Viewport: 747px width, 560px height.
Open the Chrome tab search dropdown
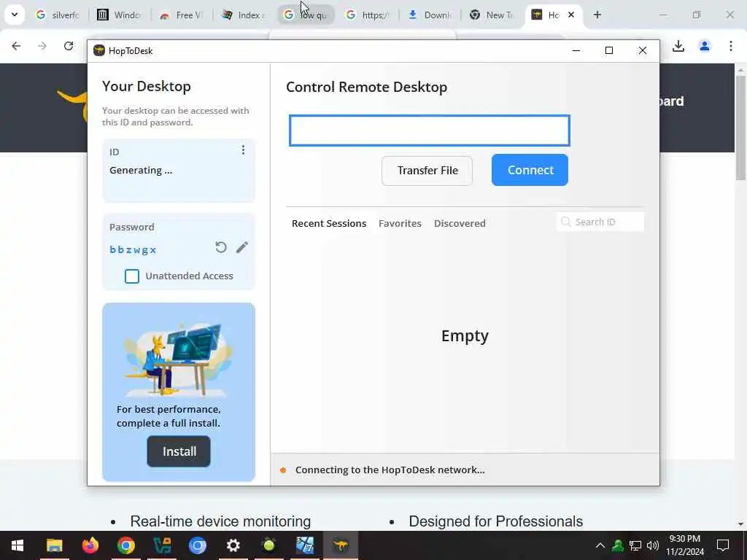[15, 15]
